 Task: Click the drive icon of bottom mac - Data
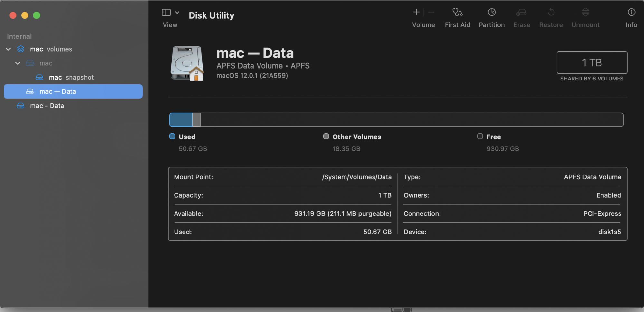point(21,106)
